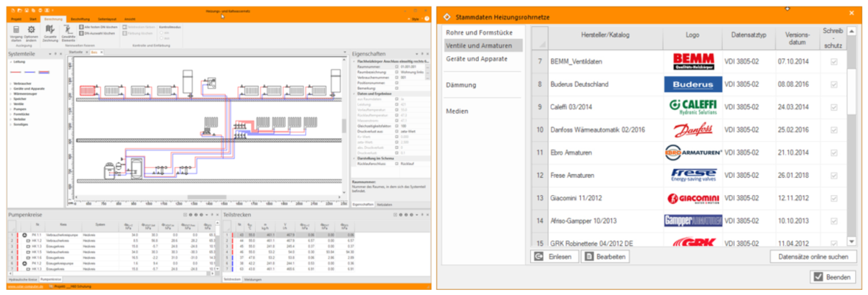Switch to Netzdaten tab
The image size is (868, 295).
384,204
